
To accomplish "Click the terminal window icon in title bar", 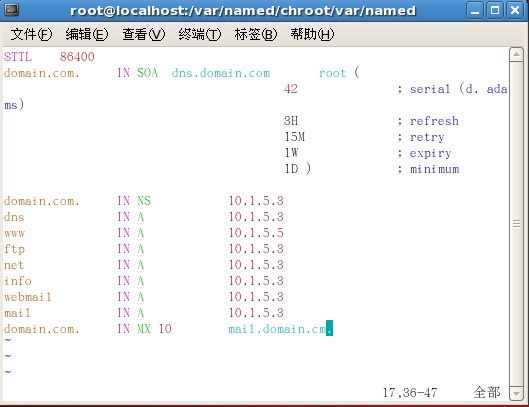I will [x=11, y=10].
